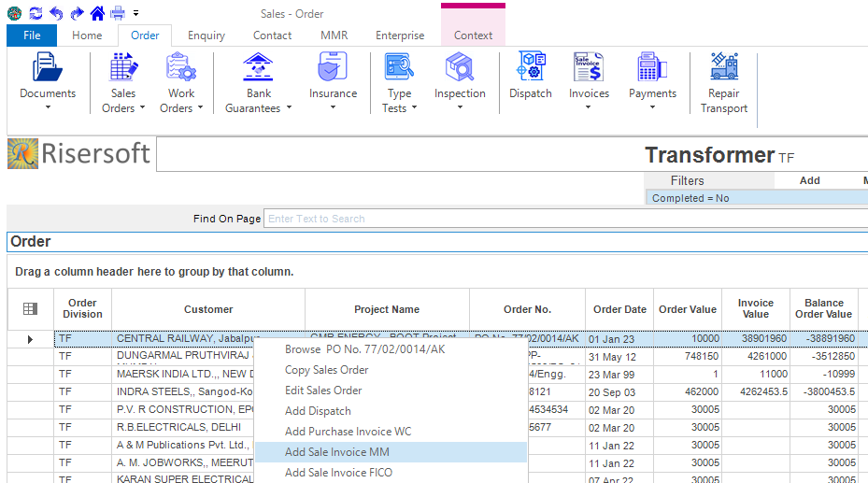Open the Work Orders icon
The image size is (868, 483).
pyautogui.click(x=180, y=68)
